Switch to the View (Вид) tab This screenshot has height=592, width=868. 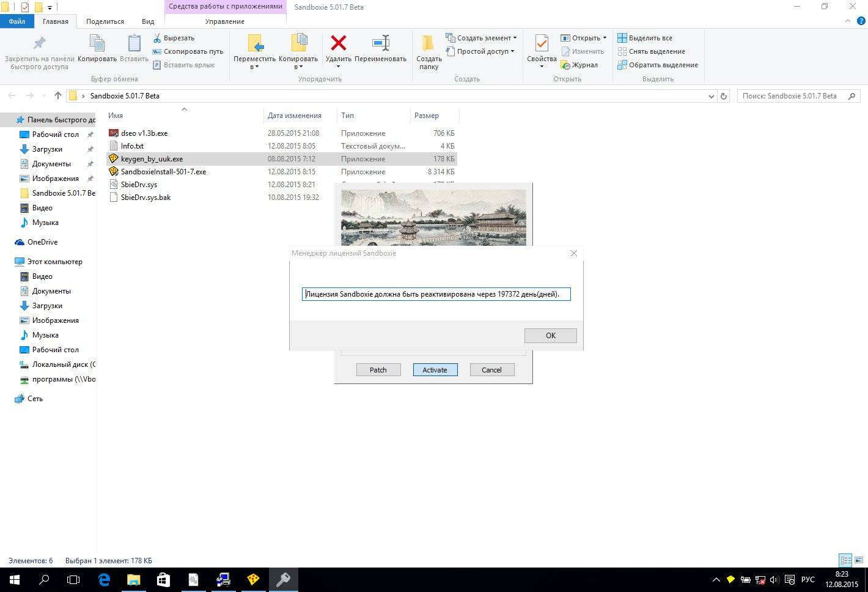148,21
